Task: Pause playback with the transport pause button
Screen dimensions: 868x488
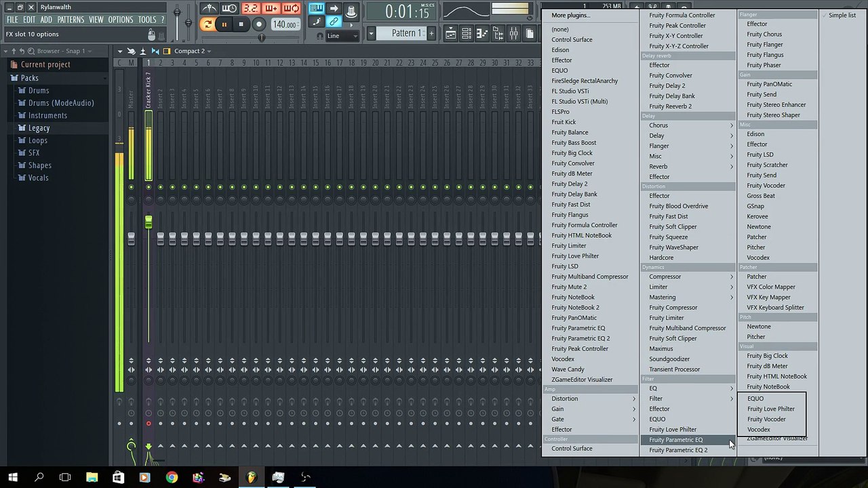Action: pos(224,24)
